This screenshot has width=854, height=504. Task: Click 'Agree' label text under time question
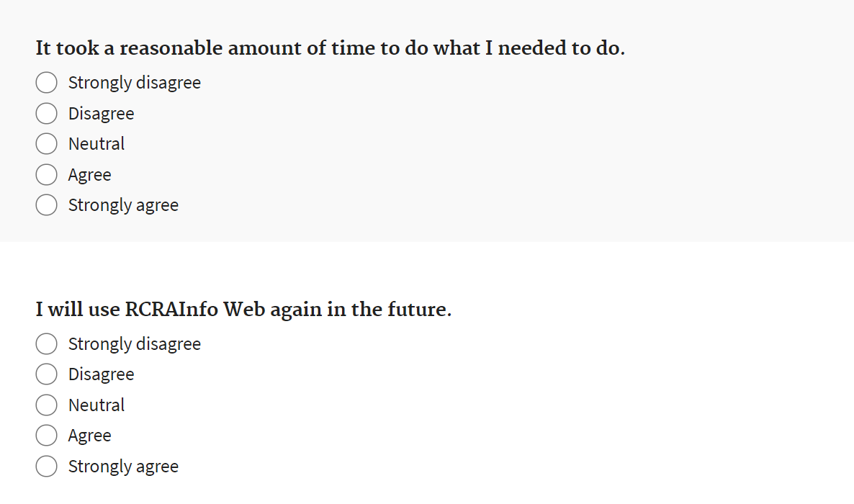tap(89, 175)
